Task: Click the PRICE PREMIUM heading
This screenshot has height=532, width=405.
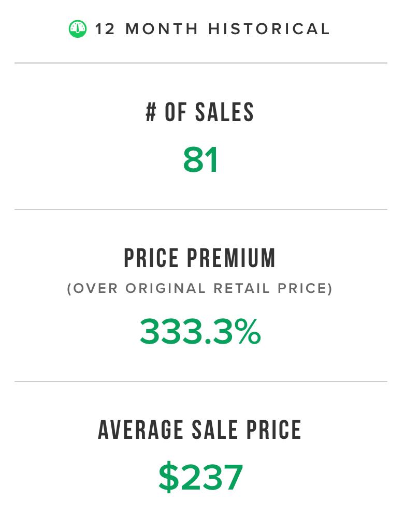Action: pos(200,258)
